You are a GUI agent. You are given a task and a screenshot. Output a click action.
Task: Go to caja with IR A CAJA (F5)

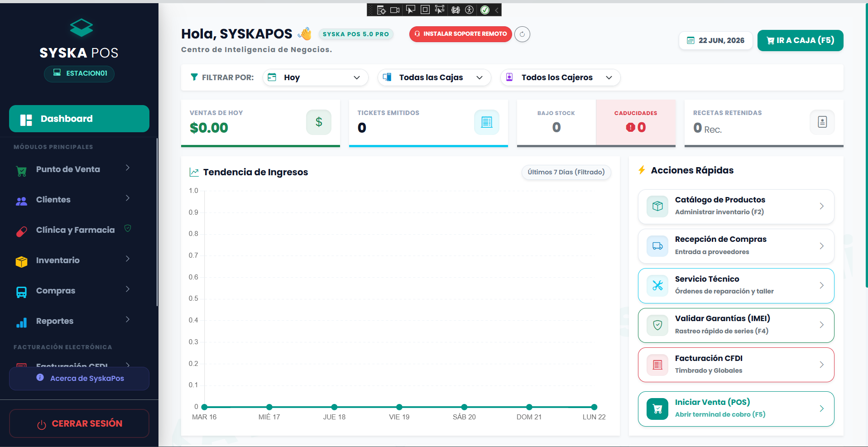coord(800,40)
